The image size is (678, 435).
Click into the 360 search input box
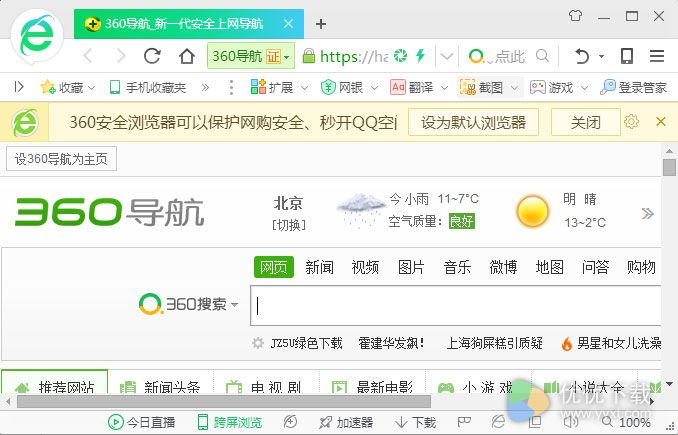tap(455, 306)
